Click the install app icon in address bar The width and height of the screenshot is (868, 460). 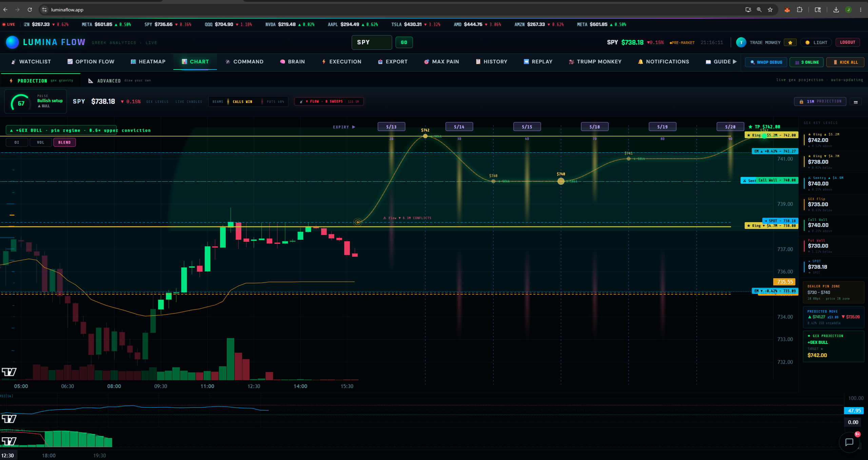click(x=748, y=10)
